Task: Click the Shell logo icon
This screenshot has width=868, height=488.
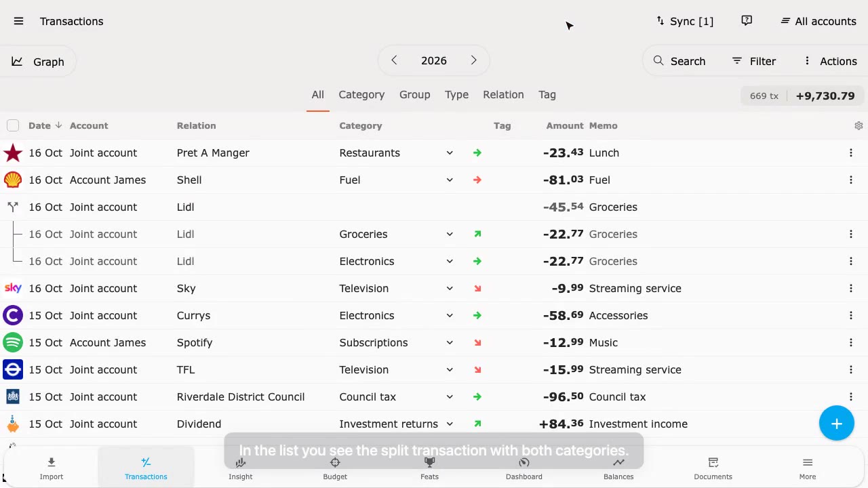Action: pos(13,180)
